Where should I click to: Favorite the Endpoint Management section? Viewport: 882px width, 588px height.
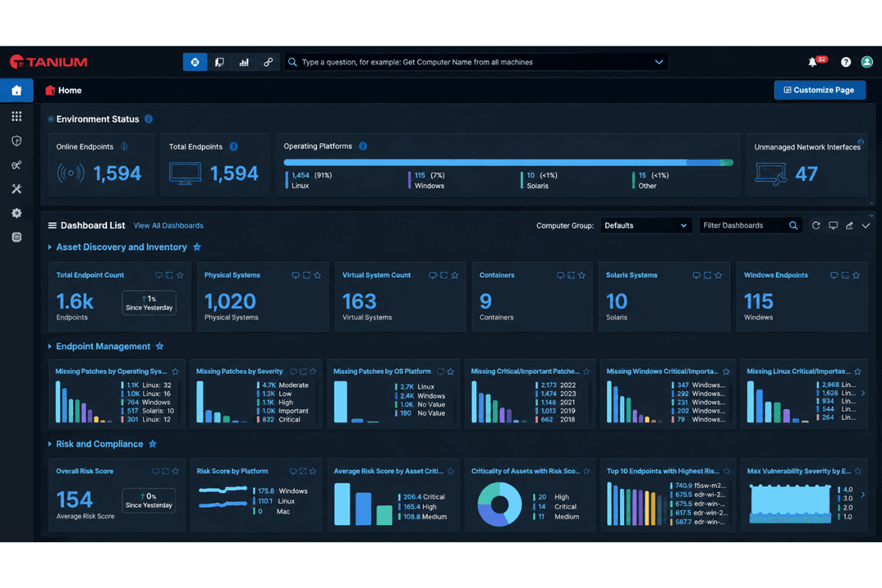point(160,346)
